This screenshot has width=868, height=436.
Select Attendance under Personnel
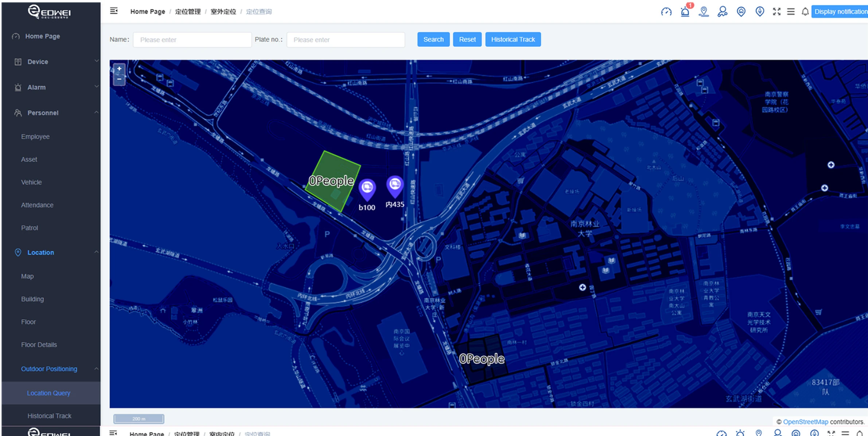37,205
